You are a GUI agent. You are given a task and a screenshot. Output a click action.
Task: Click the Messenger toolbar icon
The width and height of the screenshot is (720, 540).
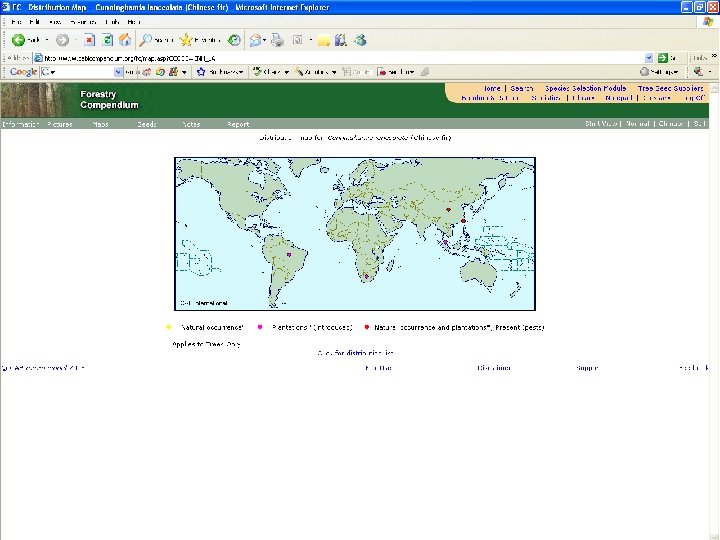[360, 40]
